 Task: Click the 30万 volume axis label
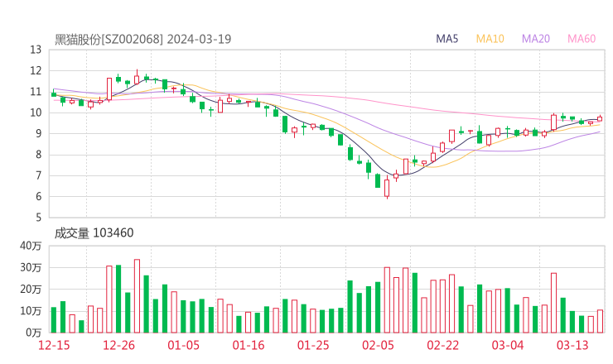[31, 267]
